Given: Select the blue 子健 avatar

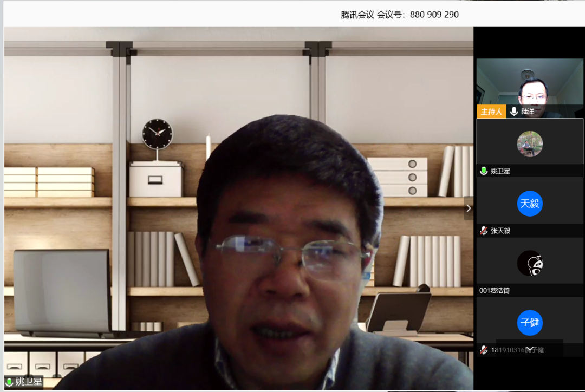Looking at the screenshot, I should pos(530,323).
